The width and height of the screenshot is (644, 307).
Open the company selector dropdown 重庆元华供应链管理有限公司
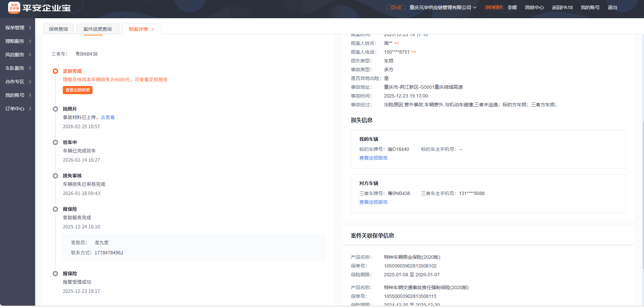[443, 7]
